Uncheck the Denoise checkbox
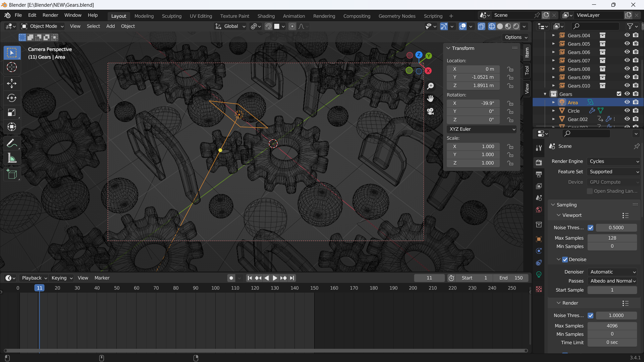The width and height of the screenshot is (644, 362). click(x=565, y=259)
